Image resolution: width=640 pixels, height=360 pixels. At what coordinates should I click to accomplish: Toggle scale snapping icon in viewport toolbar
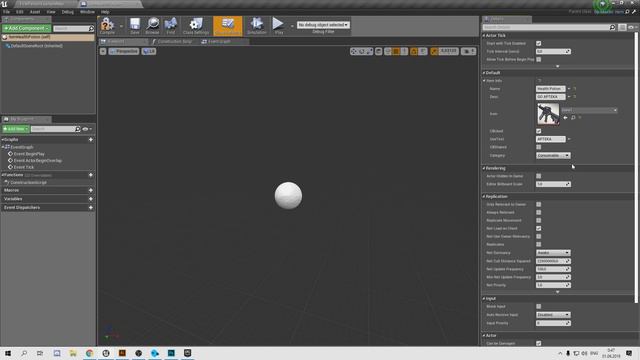pyautogui.click(x=434, y=51)
